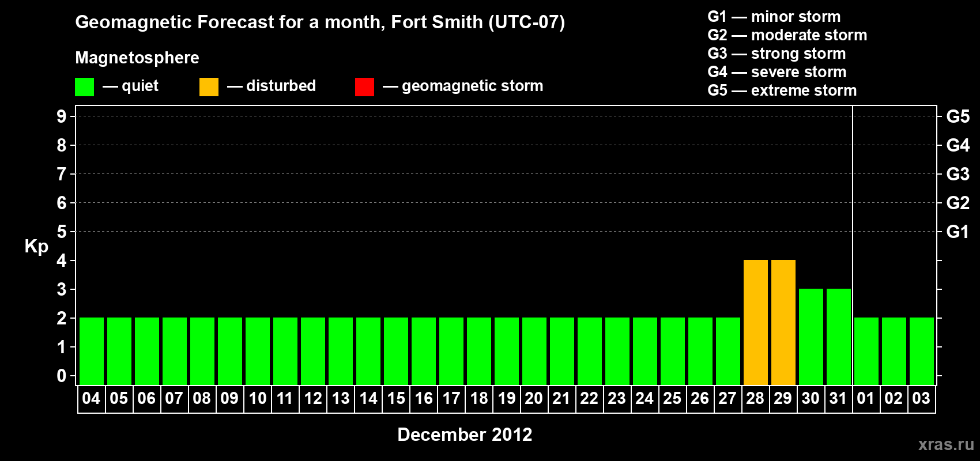Click the G5 — extreme storm legend line

782,90
